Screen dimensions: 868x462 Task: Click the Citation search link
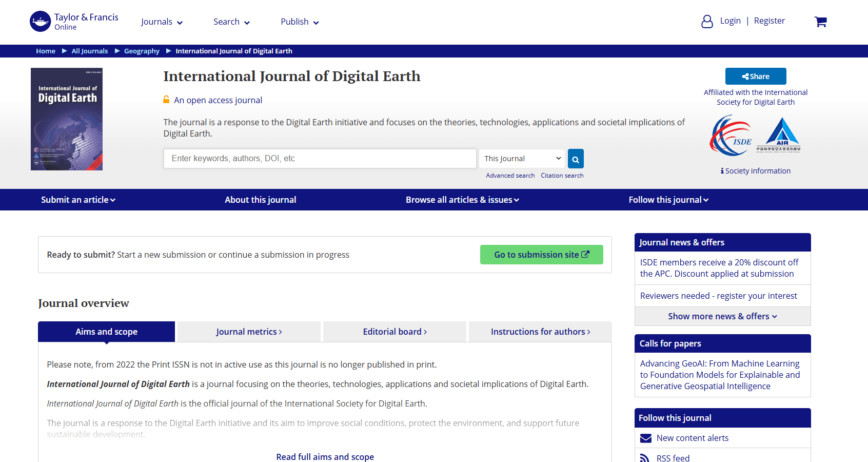click(x=562, y=176)
